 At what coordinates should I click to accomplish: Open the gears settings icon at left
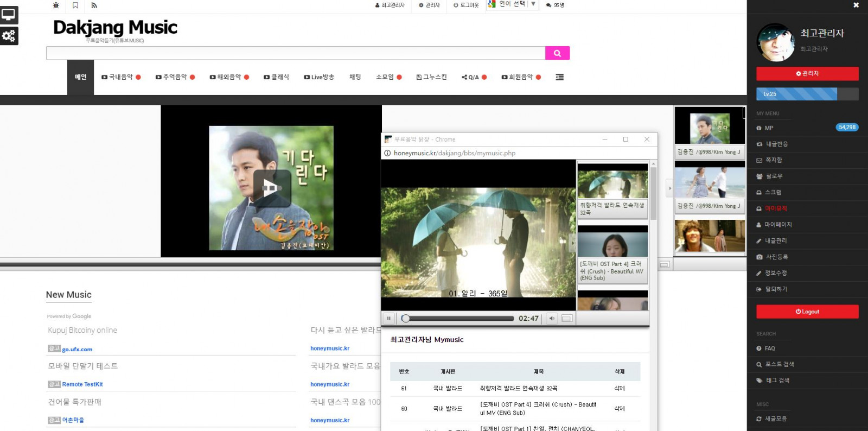(9, 36)
